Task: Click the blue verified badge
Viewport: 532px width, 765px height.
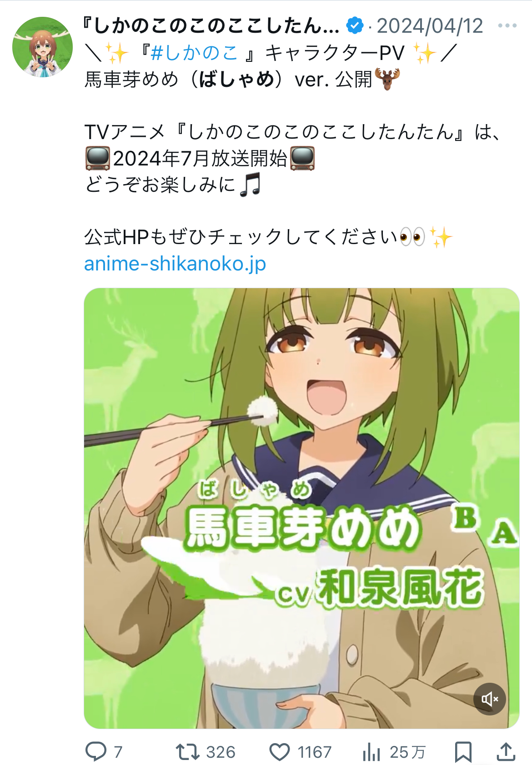Action: pyautogui.click(x=355, y=25)
